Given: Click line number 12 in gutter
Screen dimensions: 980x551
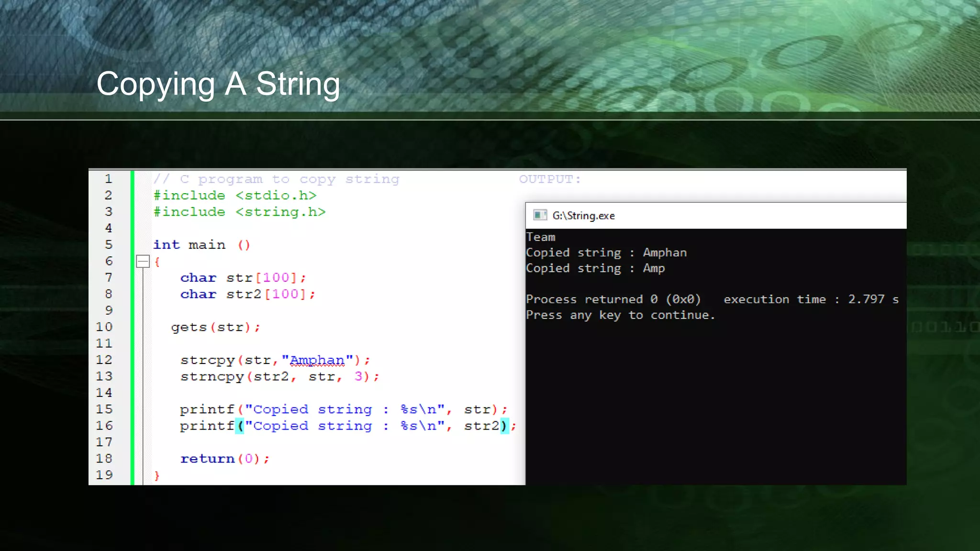Looking at the screenshot, I should (104, 360).
